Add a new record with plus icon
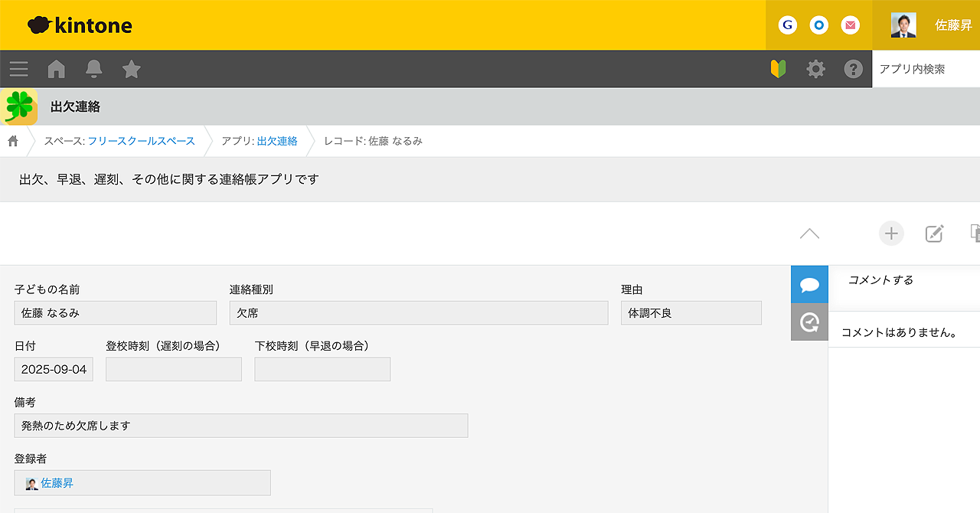The image size is (980, 513). 891,234
